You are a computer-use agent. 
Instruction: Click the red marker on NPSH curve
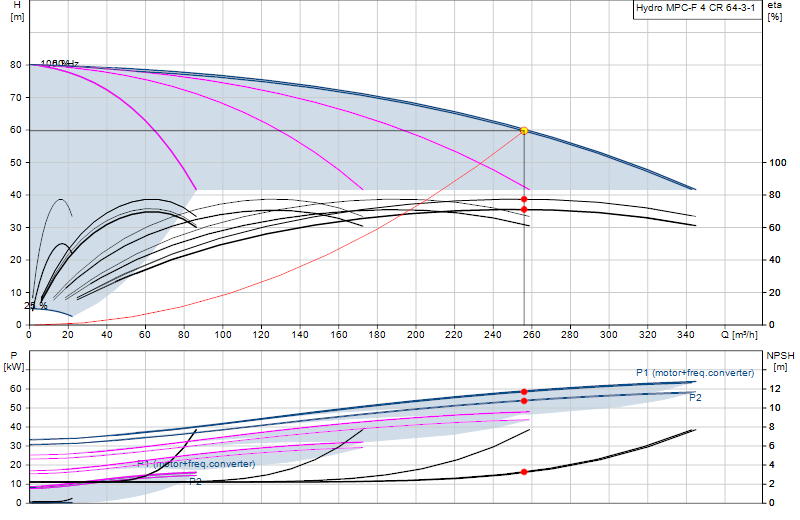coord(524,472)
